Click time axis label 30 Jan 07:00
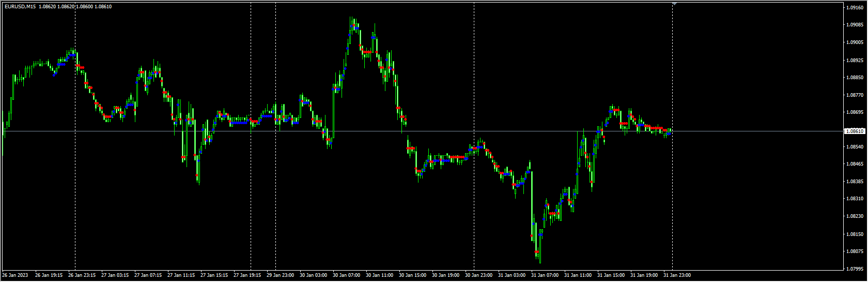 tap(346, 275)
